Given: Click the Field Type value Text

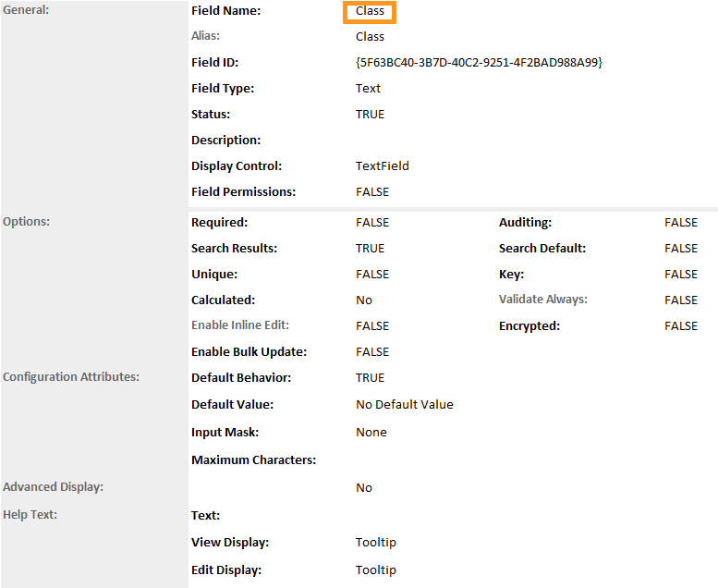Looking at the screenshot, I should 368,89.
